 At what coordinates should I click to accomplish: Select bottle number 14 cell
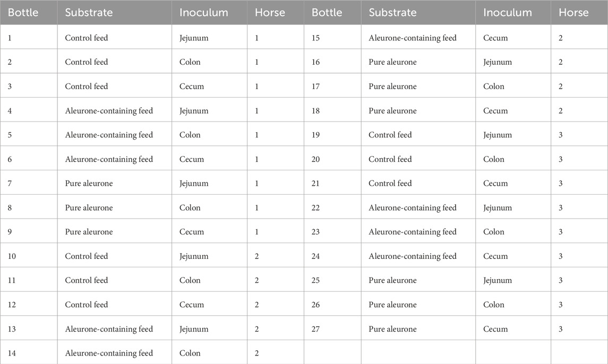pos(13,353)
